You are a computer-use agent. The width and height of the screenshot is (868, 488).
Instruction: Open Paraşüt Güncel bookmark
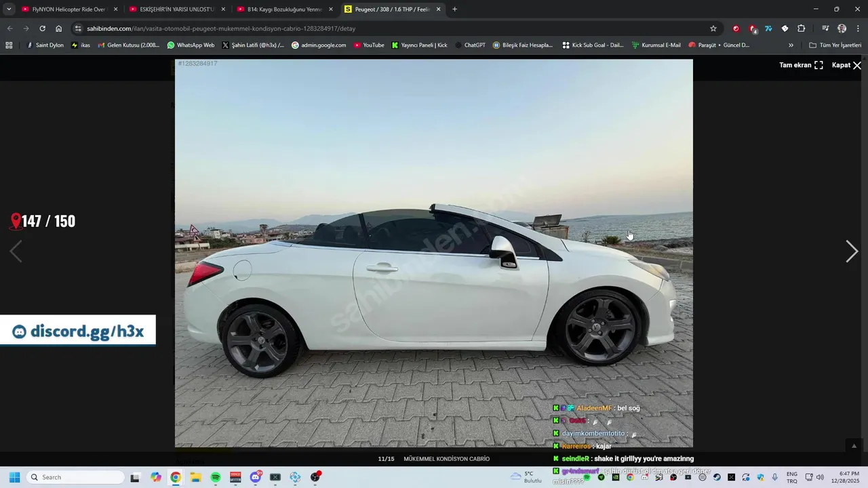coord(719,45)
